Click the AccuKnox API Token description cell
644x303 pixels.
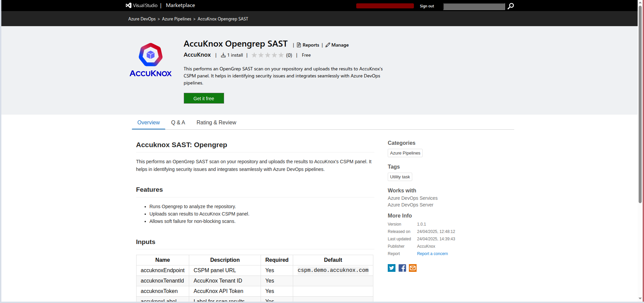click(x=225, y=291)
